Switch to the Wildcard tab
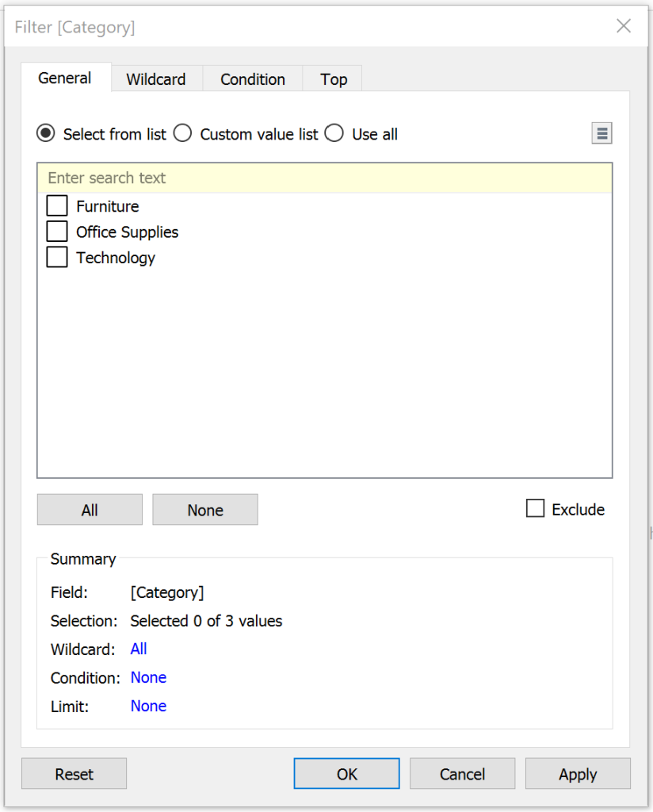 point(155,79)
